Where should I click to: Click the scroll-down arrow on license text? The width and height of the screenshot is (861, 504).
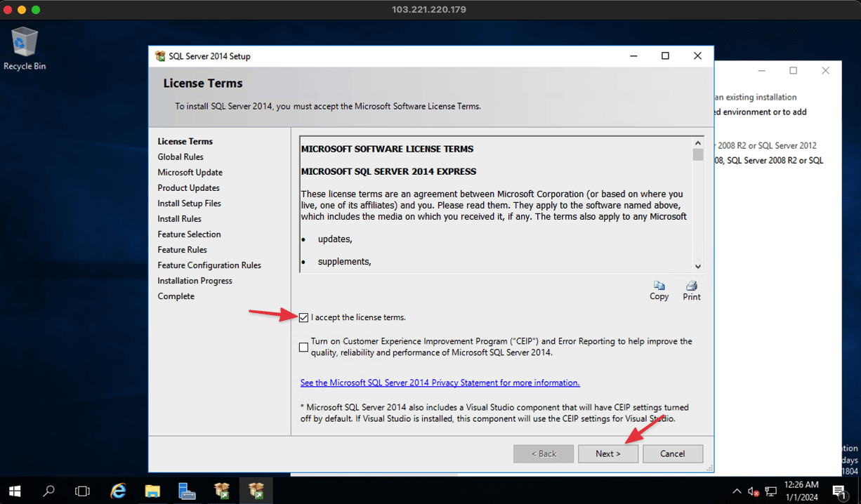point(698,265)
